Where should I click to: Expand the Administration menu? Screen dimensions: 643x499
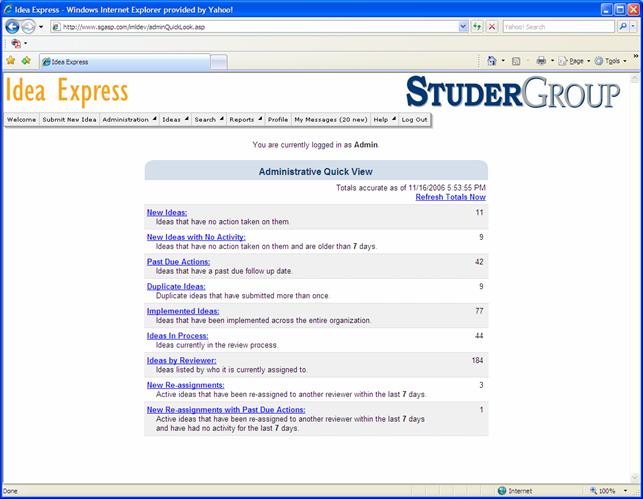129,120
